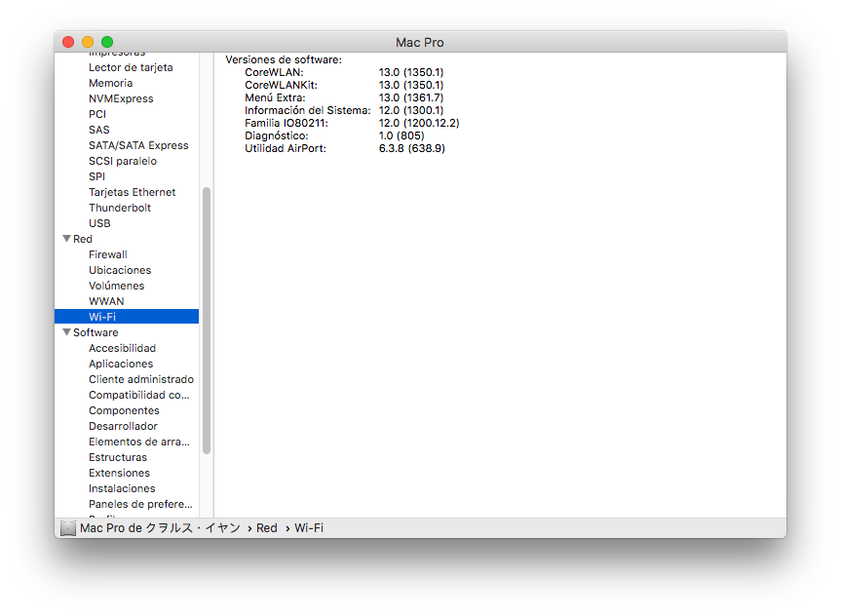The image size is (841, 616).
Task: Open Firewall under Red
Action: (108, 254)
